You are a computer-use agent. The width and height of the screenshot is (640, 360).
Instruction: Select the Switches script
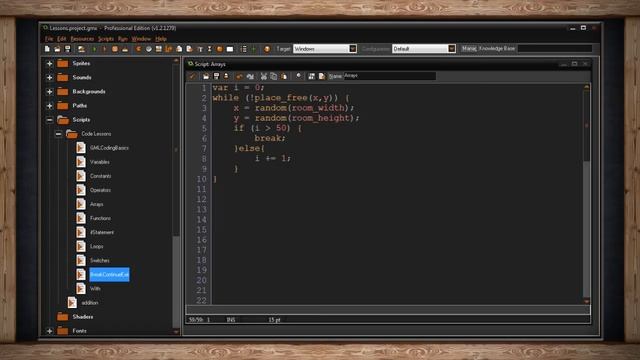pos(100,260)
